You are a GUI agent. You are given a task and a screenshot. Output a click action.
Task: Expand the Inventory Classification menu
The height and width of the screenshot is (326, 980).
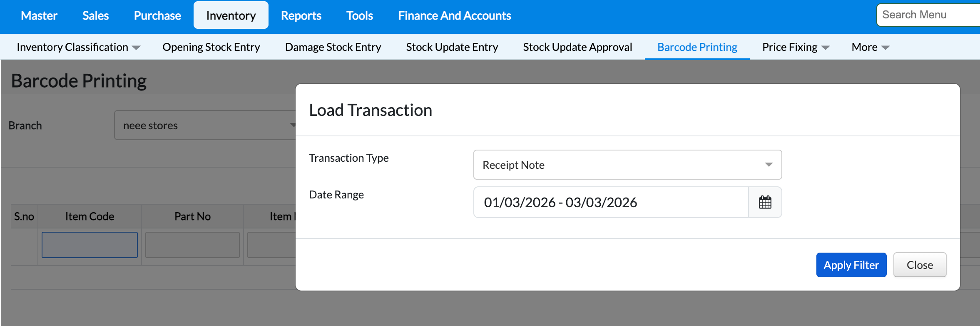coord(78,47)
